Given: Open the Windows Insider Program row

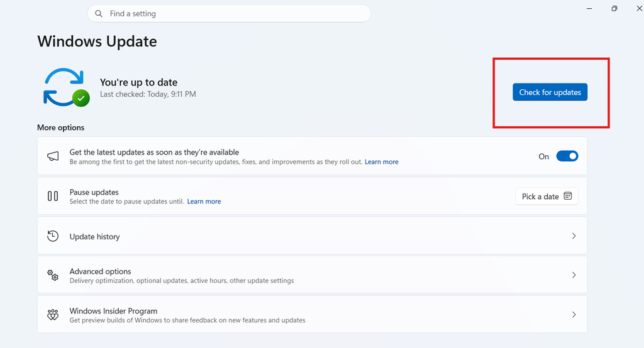Looking at the screenshot, I should coord(312,314).
